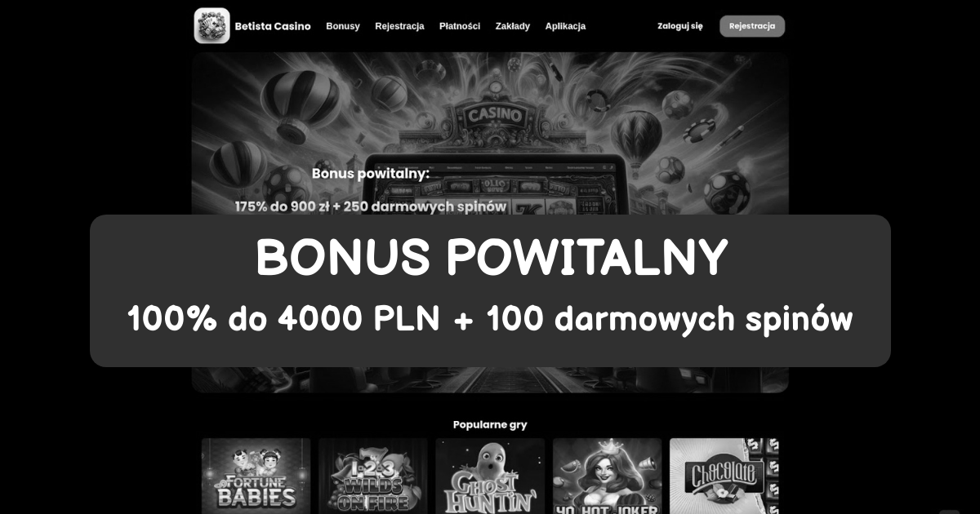
Task: Go to the Płatności page
Action: tap(460, 26)
